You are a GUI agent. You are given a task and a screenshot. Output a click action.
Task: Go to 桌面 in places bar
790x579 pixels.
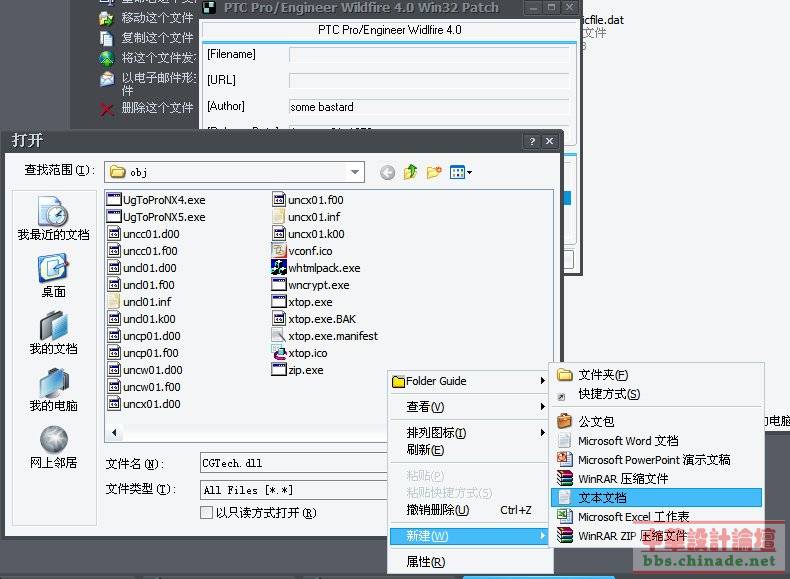click(x=53, y=277)
